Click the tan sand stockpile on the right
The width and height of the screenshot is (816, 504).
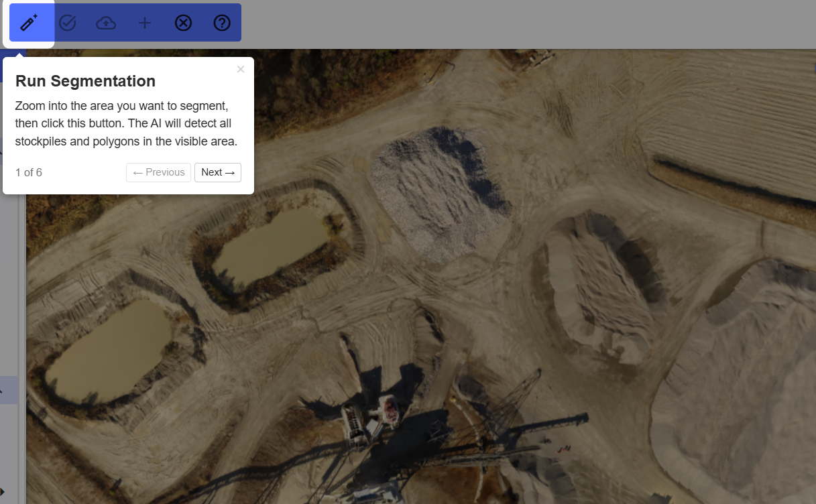tap(597, 288)
